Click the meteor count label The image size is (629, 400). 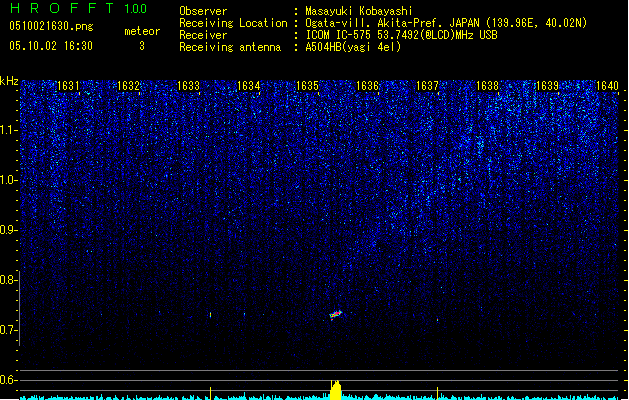pyautogui.click(x=142, y=31)
